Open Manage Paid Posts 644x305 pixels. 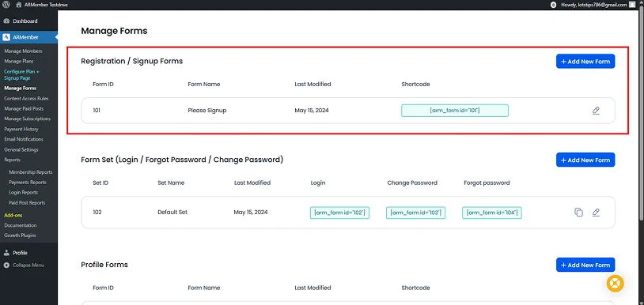pyautogui.click(x=24, y=108)
